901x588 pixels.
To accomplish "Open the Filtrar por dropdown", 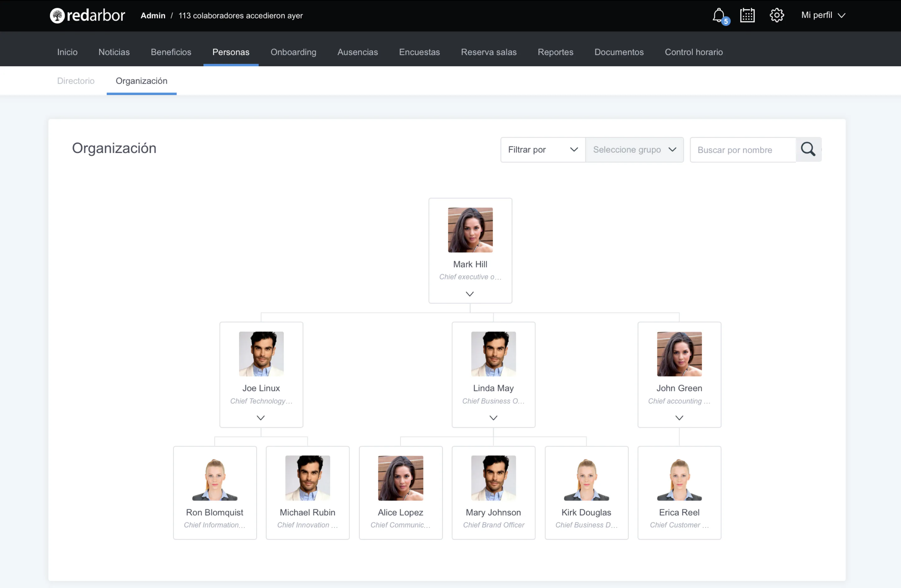I will click(x=542, y=150).
